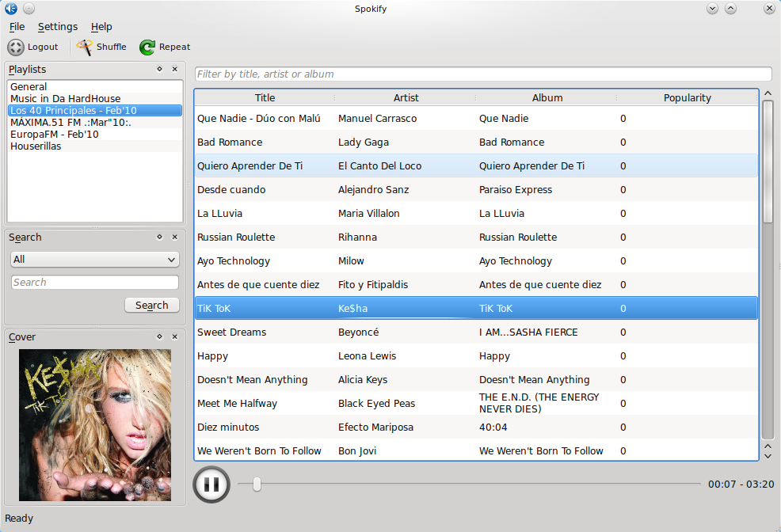This screenshot has width=781, height=532.
Task: Focus the filter by title text field
Action: point(482,74)
